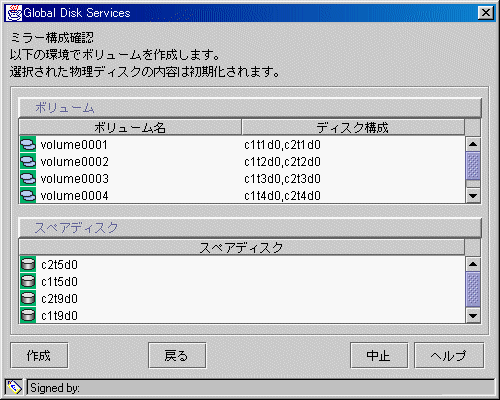The width and height of the screenshot is (500, 400).
Task: Click the disk icon beside c1t9d0
Action: pos(28,315)
